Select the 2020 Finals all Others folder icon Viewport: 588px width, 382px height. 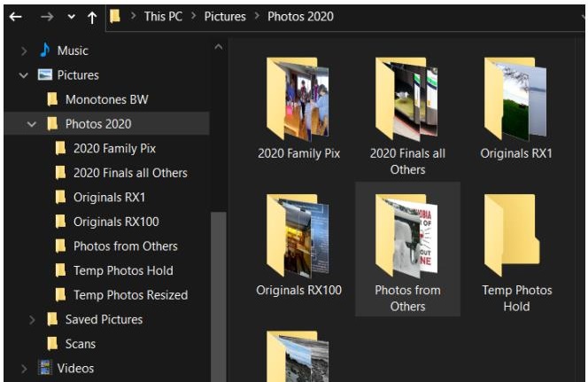pos(406,99)
